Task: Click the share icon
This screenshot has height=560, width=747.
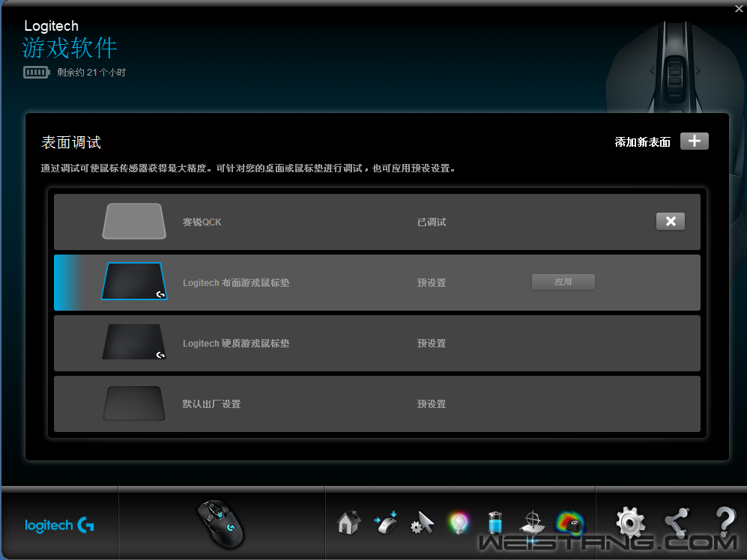Action: pos(677,523)
